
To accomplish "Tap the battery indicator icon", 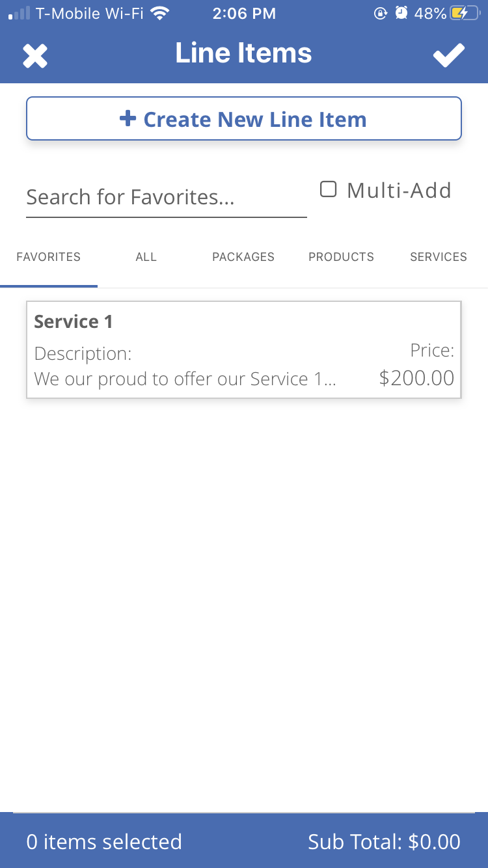I will pyautogui.click(x=467, y=13).
